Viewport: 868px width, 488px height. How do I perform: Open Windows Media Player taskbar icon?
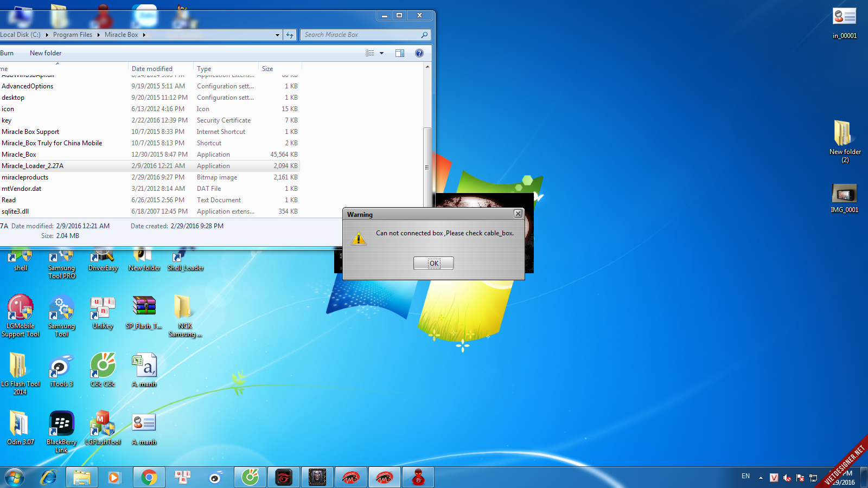point(114,478)
